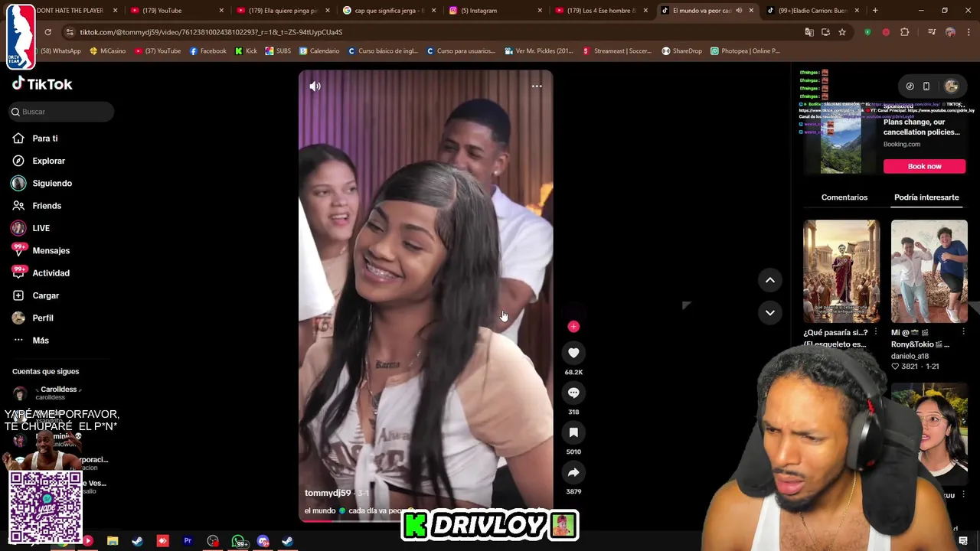
Task: Open options for the Rony&Tokio suggested video
Action: pos(963,332)
